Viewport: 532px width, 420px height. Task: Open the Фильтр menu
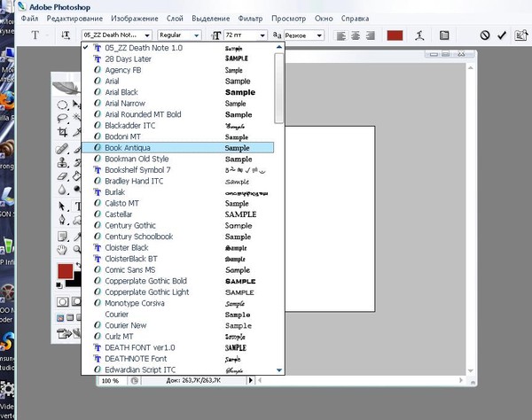click(250, 19)
